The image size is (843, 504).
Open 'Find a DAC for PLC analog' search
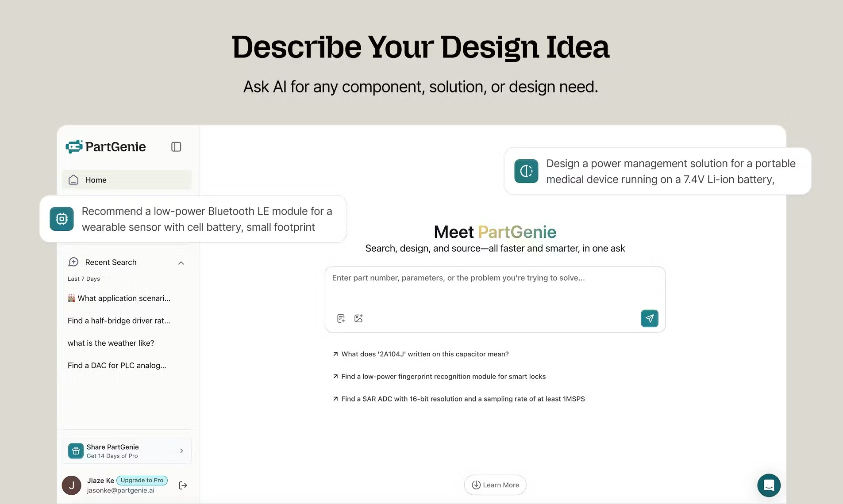(x=117, y=366)
